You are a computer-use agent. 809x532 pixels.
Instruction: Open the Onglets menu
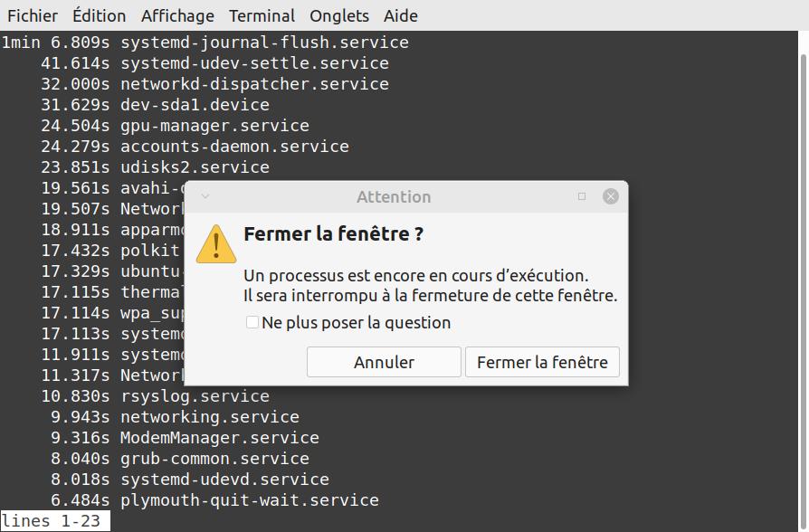(x=339, y=15)
